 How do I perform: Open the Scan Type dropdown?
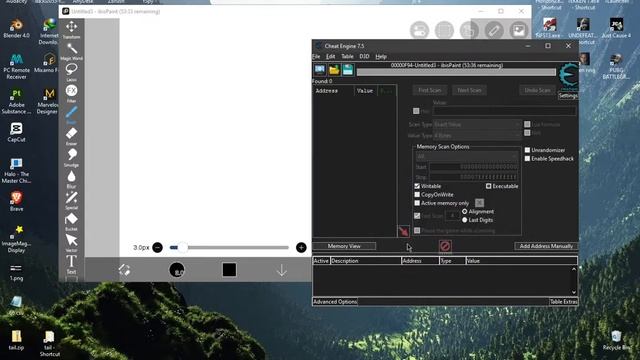click(477, 124)
